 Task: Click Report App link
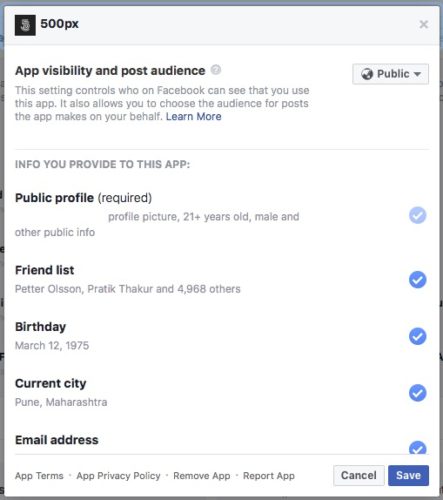[x=269, y=476]
